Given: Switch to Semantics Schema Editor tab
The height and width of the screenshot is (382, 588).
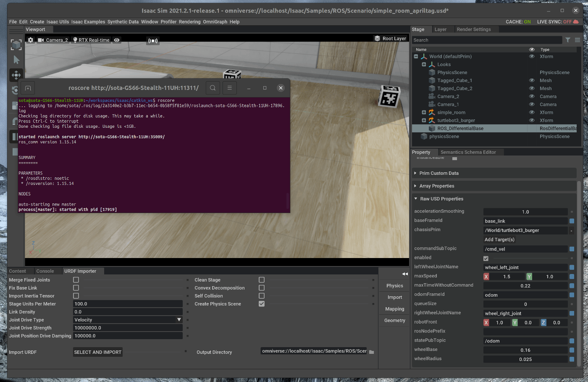Looking at the screenshot, I should (468, 152).
